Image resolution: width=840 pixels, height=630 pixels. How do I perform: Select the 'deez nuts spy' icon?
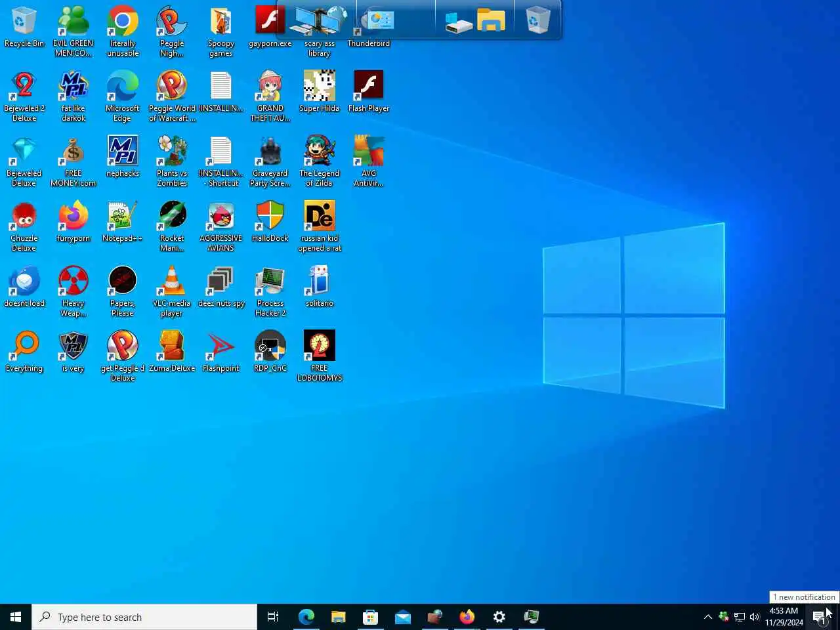tap(221, 287)
